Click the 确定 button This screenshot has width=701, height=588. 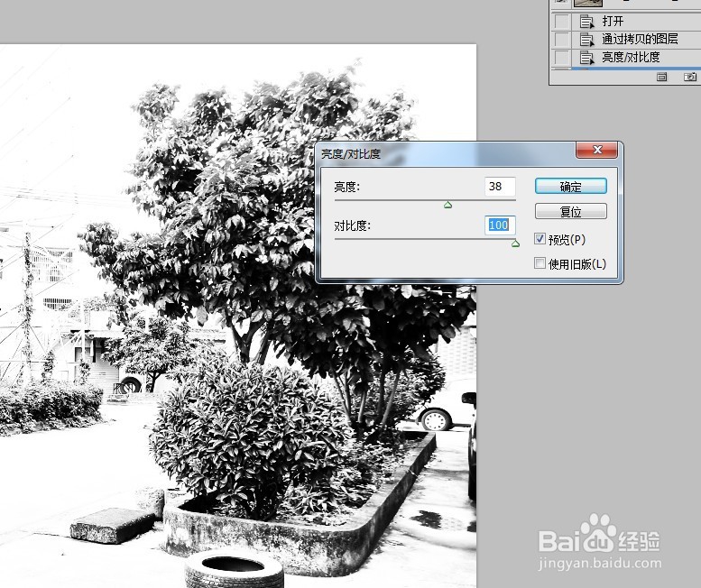click(x=570, y=187)
